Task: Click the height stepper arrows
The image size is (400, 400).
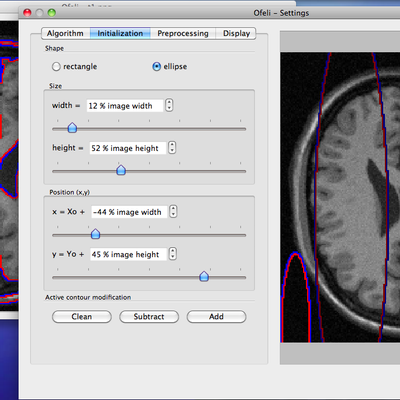Action: point(172,147)
